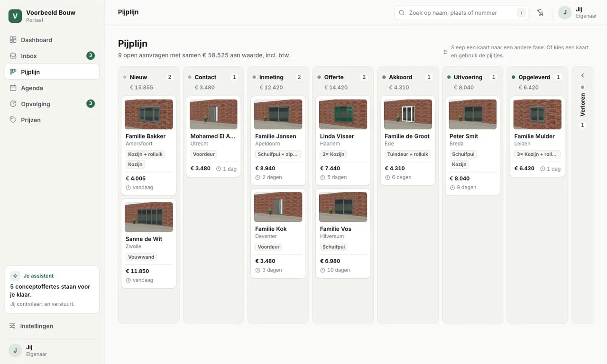
Task: Open the Familie Jansen name
Action: tap(276, 136)
